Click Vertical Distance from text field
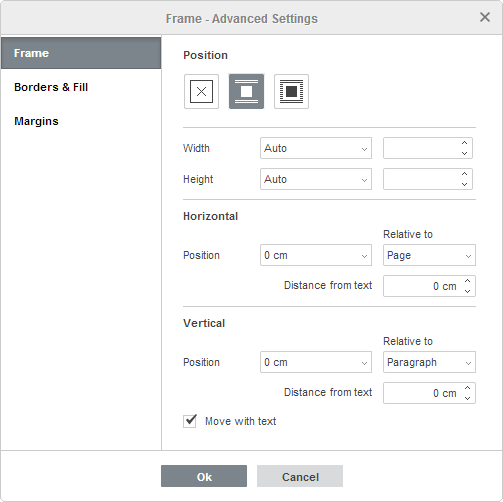Image resolution: width=503 pixels, height=502 pixels. pyautogui.click(x=429, y=393)
